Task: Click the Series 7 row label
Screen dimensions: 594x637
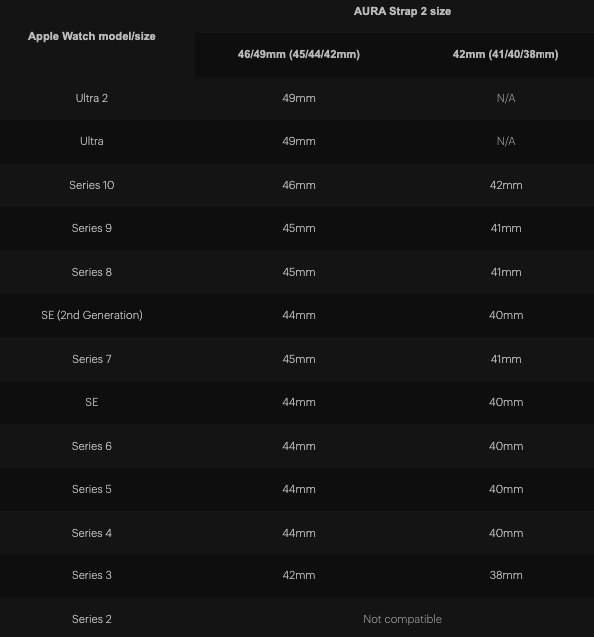Action: pos(91,359)
